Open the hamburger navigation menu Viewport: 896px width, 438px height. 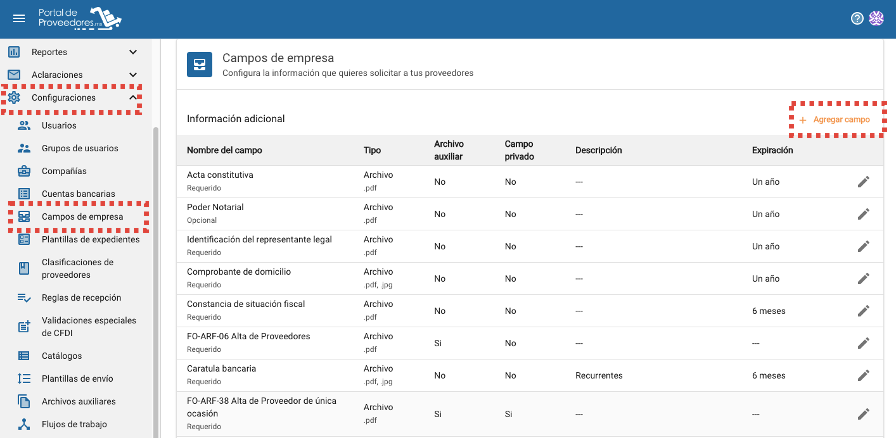pos(19,18)
